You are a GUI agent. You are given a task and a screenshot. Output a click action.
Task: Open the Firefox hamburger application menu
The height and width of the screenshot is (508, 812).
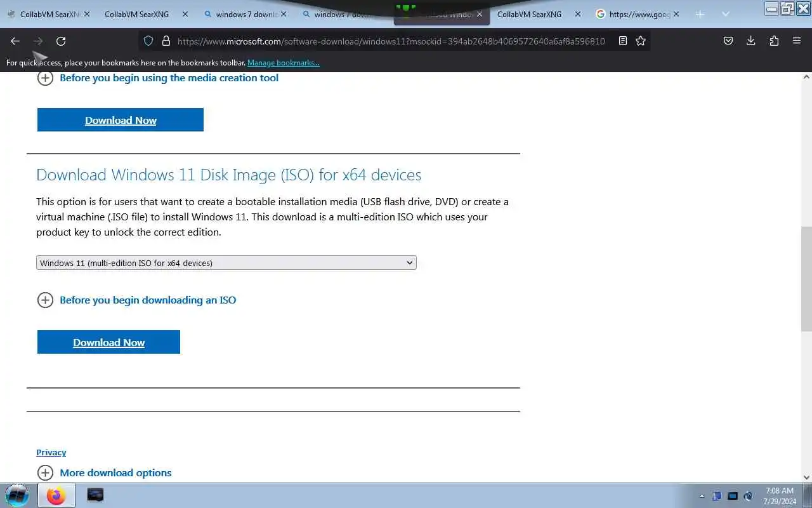797,41
